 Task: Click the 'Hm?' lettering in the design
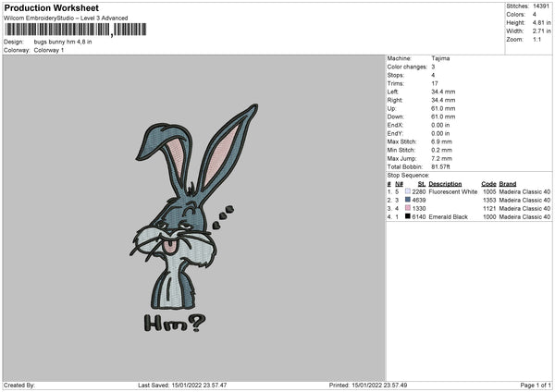click(x=175, y=323)
